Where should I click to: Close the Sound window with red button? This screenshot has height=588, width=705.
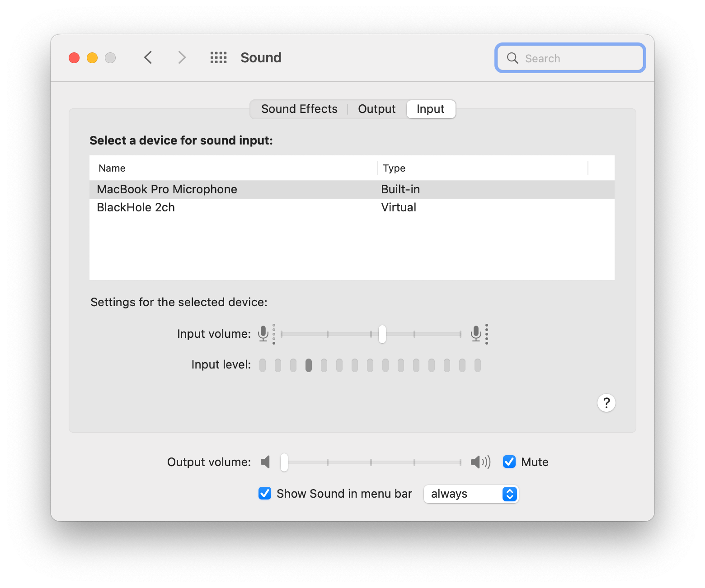(x=74, y=58)
